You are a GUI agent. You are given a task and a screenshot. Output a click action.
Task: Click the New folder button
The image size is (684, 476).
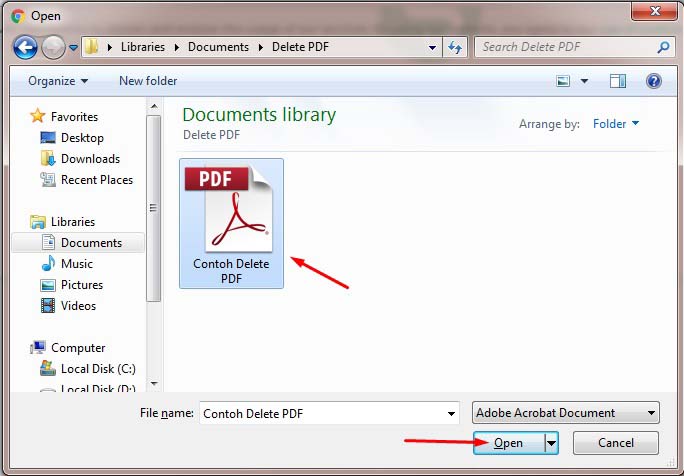pyautogui.click(x=148, y=81)
